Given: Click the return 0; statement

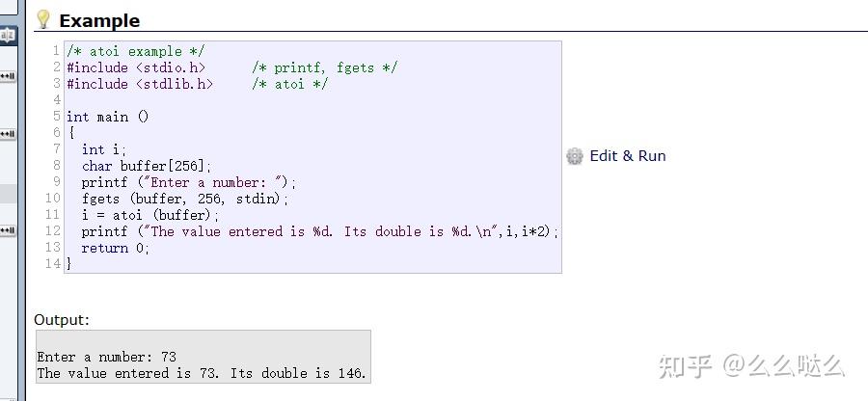Looking at the screenshot, I should click(116, 248).
